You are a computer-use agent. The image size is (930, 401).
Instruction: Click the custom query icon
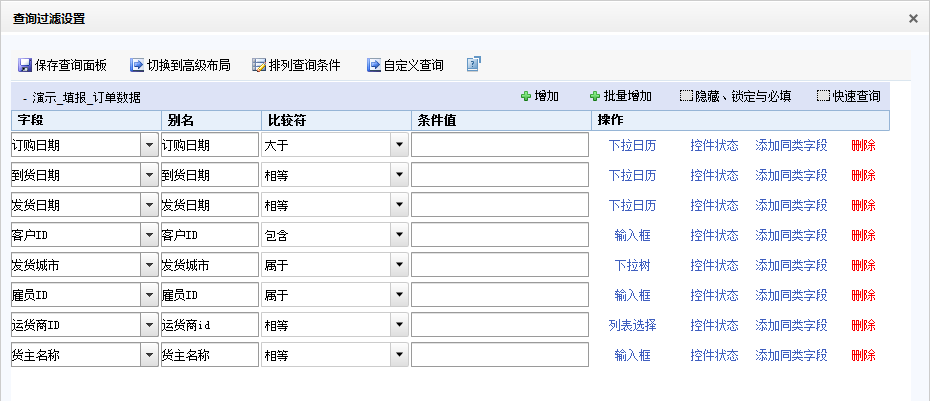coord(374,65)
